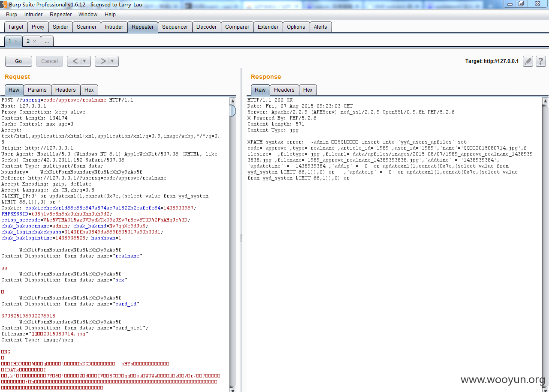Click the 'Content-Type: jpg' response header
Image resolution: width=549 pixels, height=392 pixels.
point(273,130)
